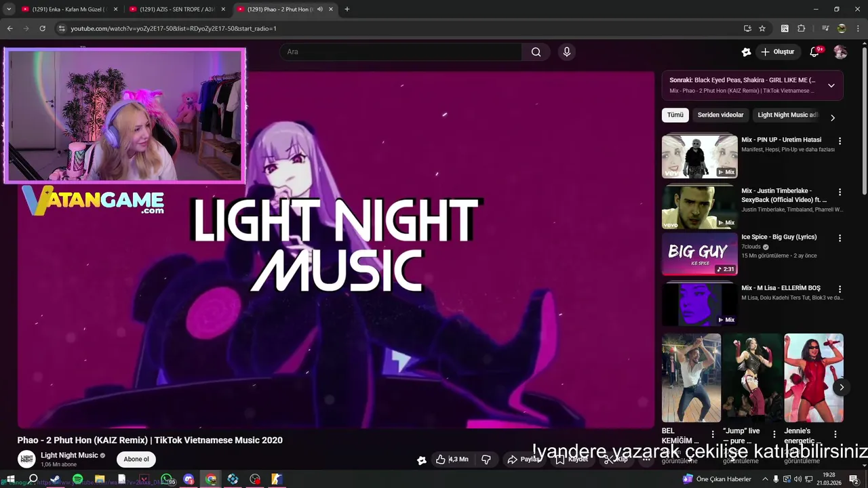
Task: Open Spotify from the taskbar
Action: tap(77, 479)
